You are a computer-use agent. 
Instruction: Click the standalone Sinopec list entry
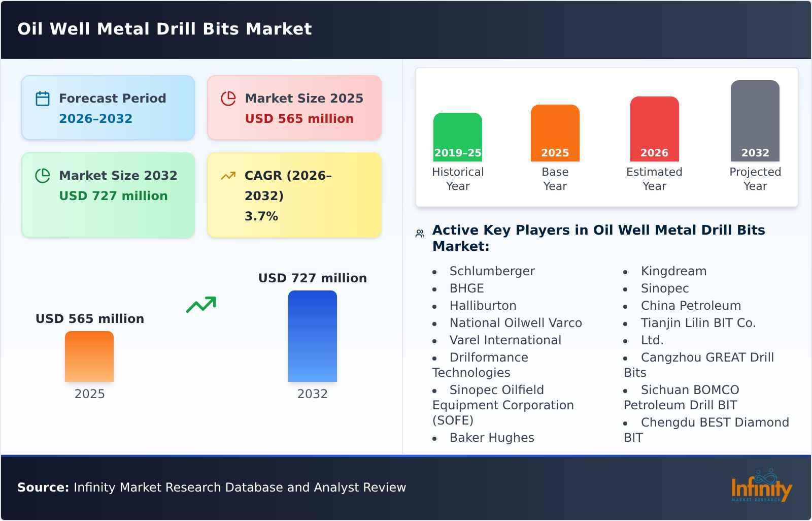pos(665,288)
